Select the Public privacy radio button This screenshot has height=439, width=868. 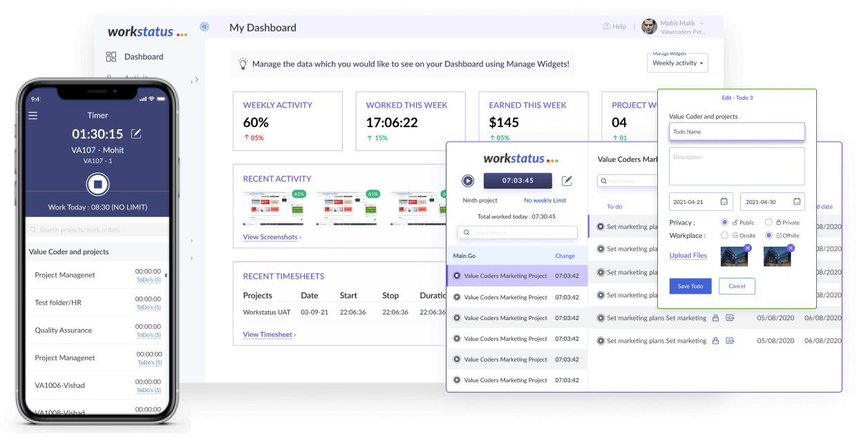click(724, 223)
